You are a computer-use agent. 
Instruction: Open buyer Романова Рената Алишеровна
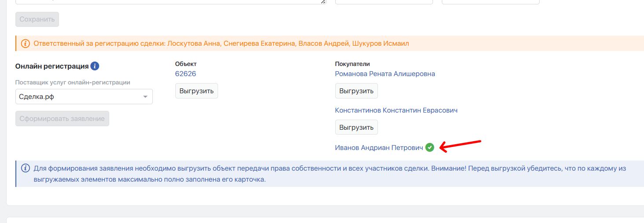tap(385, 74)
